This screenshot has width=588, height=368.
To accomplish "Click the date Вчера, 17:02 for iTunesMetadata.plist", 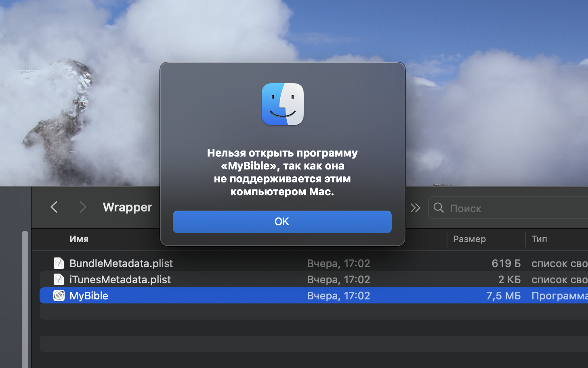I will 338,280.
